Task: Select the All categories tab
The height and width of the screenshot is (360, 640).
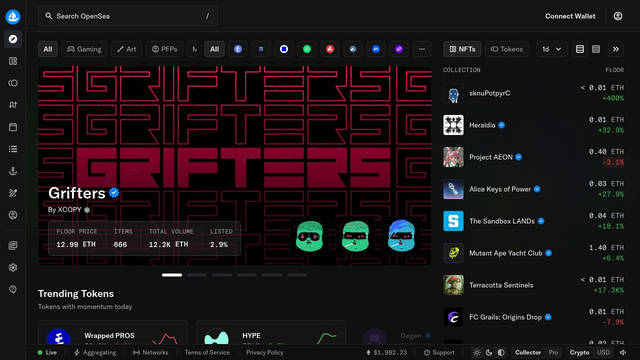Action: pos(48,49)
